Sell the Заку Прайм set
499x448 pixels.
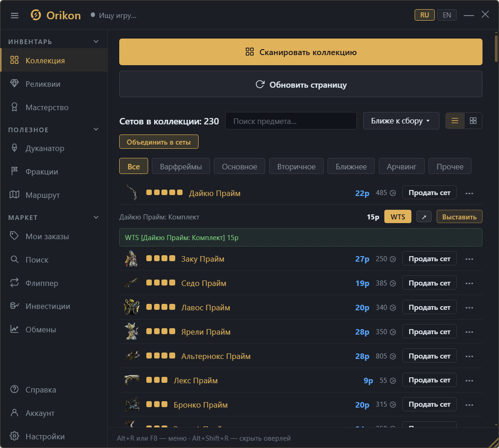click(x=429, y=258)
